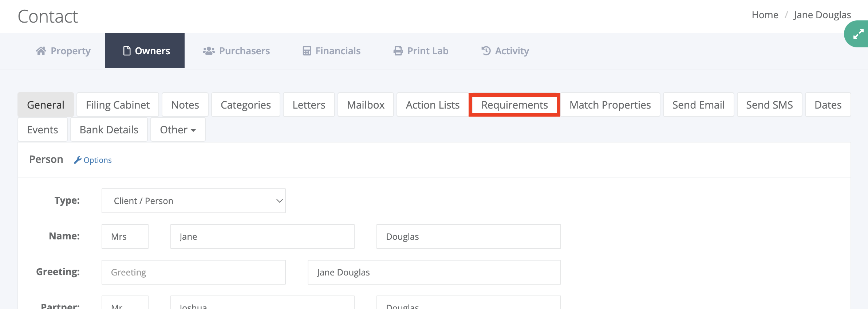
Task: Expand the Other dropdown tab
Action: tap(178, 129)
